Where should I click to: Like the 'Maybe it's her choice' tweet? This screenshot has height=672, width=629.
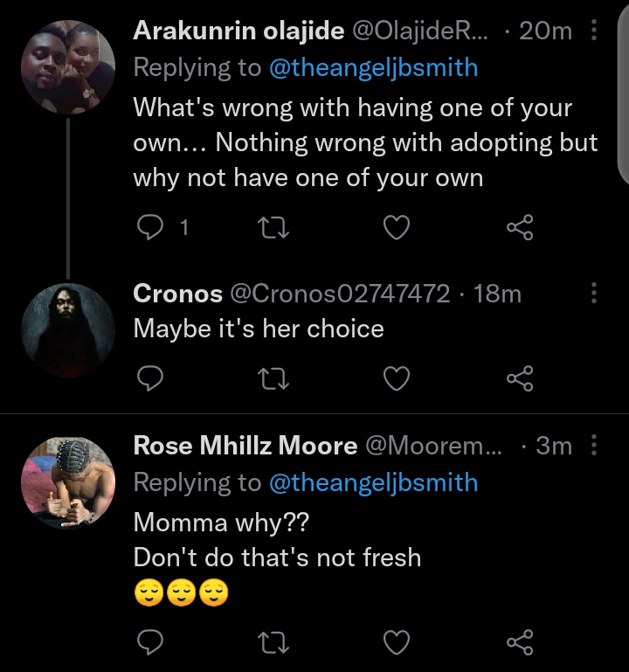(397, 378)
